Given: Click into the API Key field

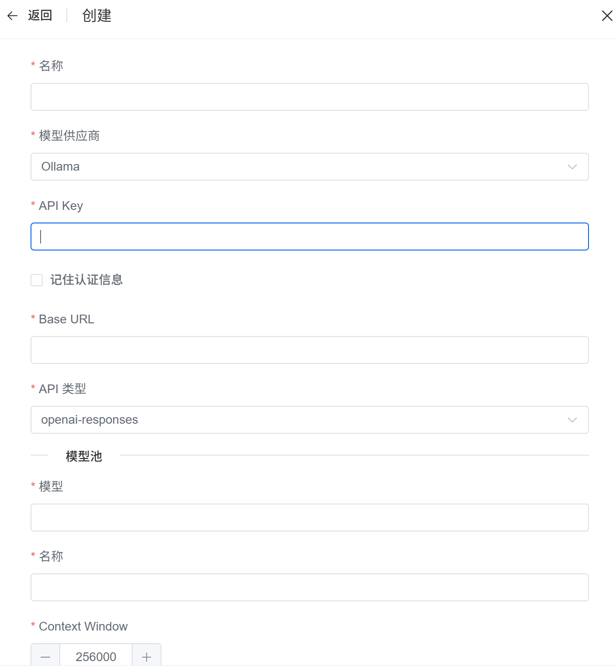Looking at the screenshot, I should point(309,237).
